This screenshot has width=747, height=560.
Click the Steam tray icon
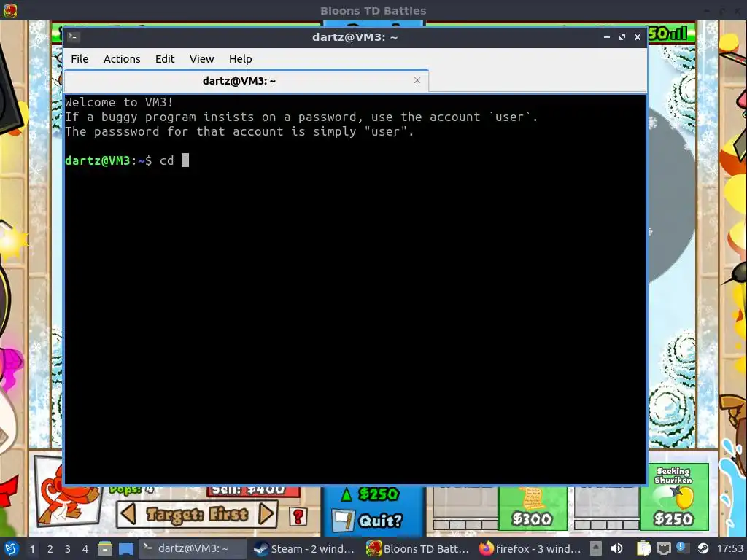(x=703, y=548)
